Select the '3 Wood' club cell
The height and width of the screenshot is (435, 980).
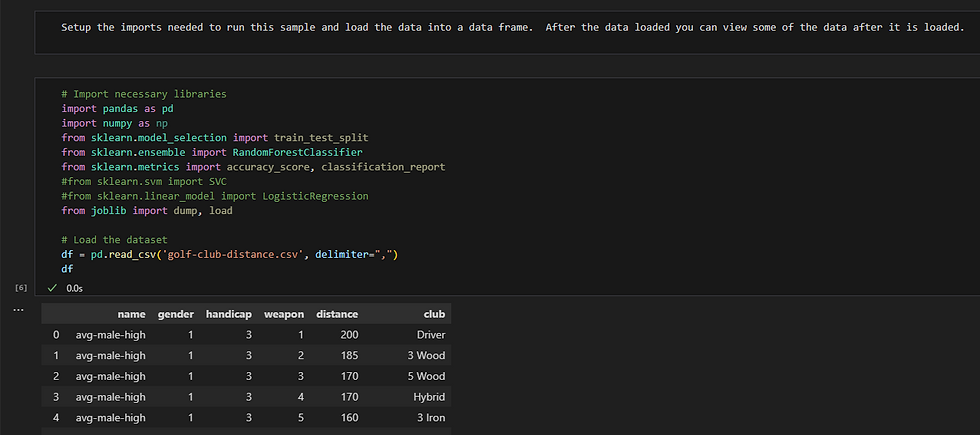coord(427,355)
